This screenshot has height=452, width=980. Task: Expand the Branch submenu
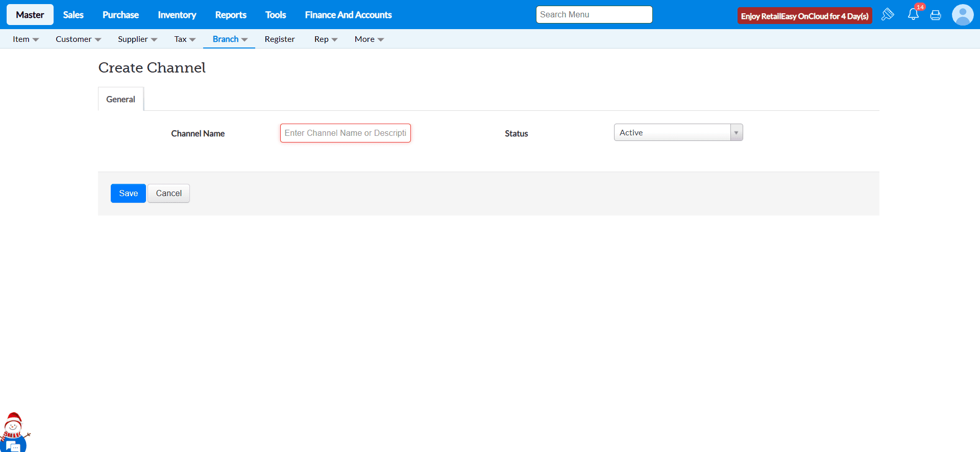click(x=230, y=39)
